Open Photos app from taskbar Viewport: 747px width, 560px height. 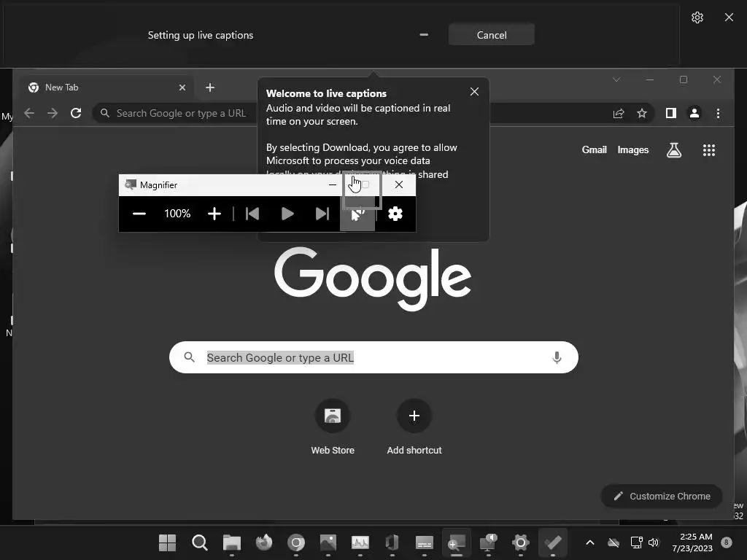[328, 542]
